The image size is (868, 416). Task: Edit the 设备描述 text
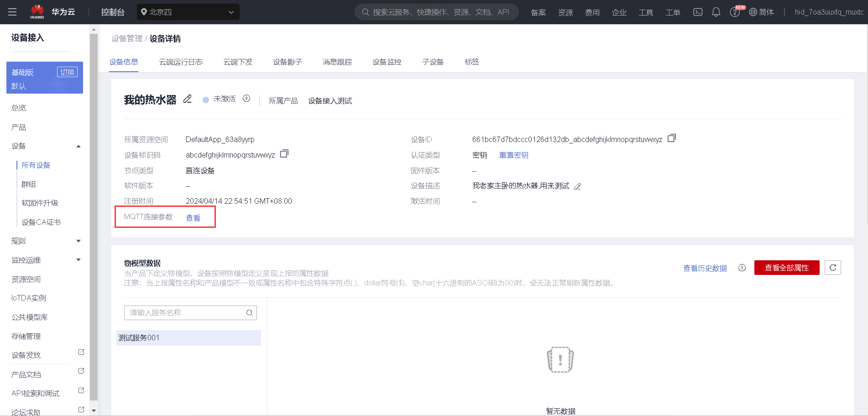click(x=577, y=186)
